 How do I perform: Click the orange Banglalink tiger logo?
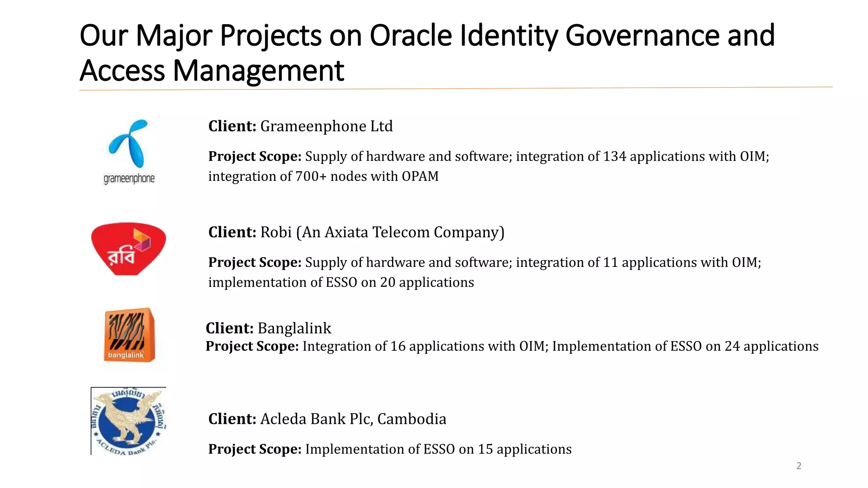[x=129, y=335]
